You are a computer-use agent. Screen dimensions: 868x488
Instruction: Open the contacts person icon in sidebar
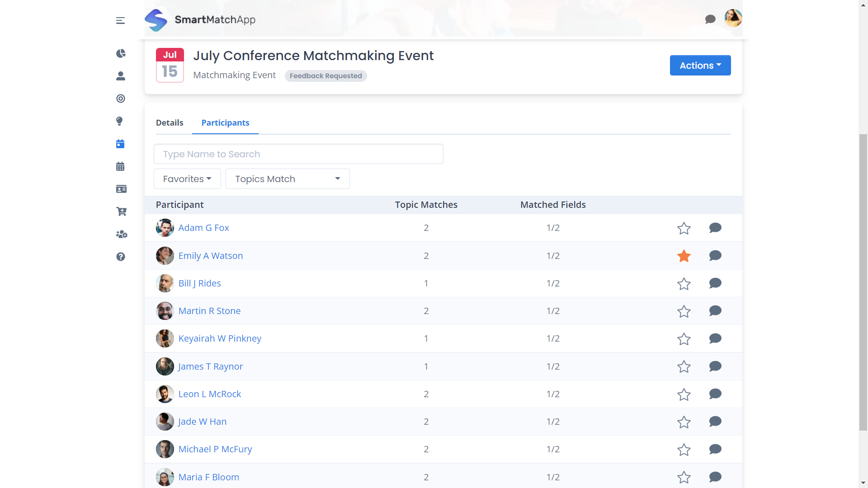click(x=120, y=76)
